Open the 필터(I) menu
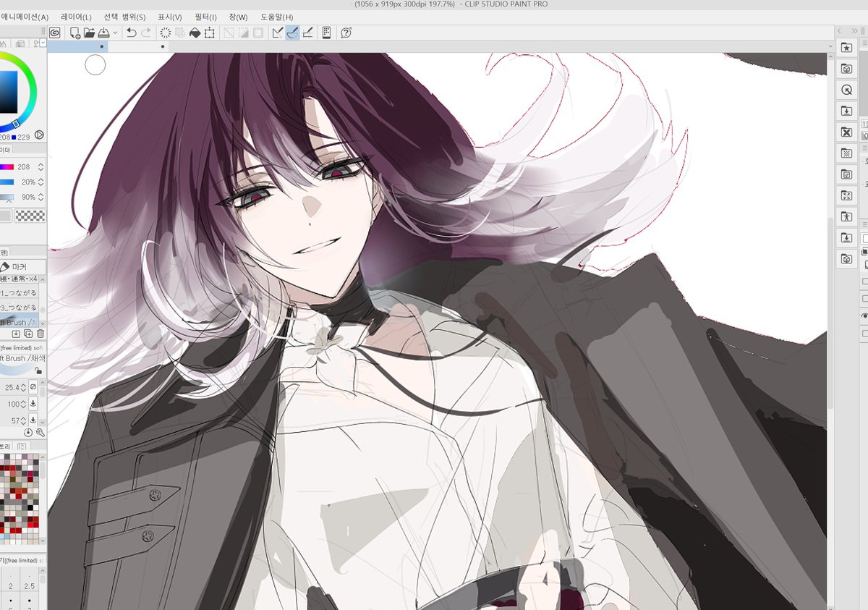868x610 pixels. tap(205, 17)
